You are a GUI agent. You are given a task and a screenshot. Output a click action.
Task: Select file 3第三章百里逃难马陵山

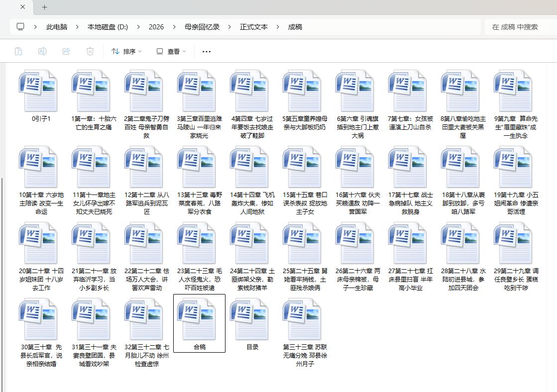pos(199,104)
